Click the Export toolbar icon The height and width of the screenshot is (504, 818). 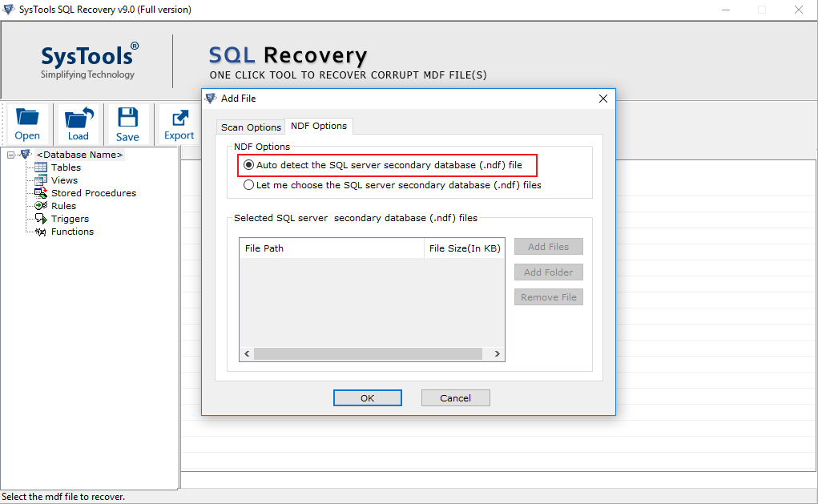[x=179, y=123]
